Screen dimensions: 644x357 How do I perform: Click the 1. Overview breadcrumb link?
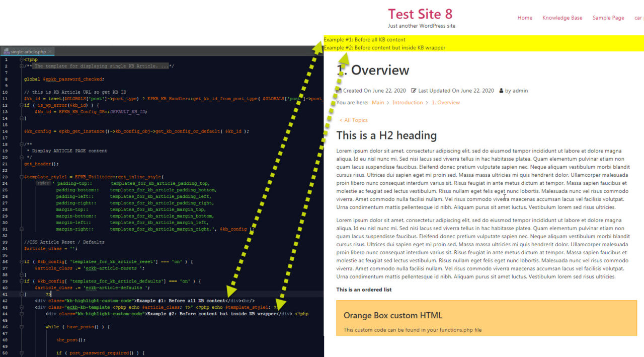tap(444, 102)
